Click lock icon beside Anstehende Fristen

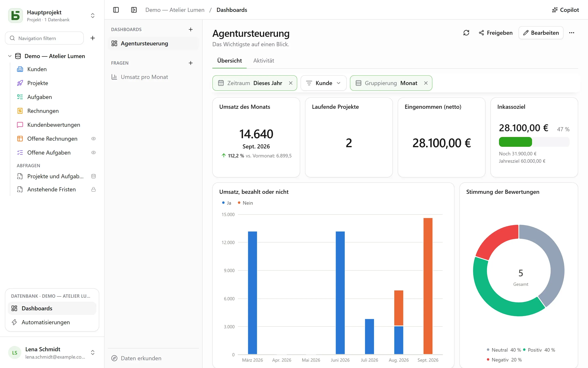coord(93,189)
